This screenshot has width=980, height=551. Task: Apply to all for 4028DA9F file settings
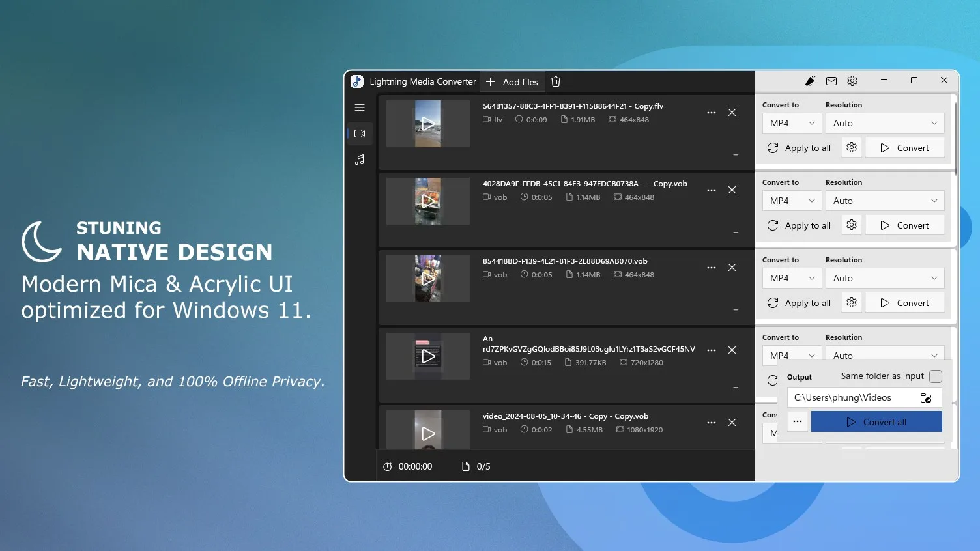tap(800, 225)
